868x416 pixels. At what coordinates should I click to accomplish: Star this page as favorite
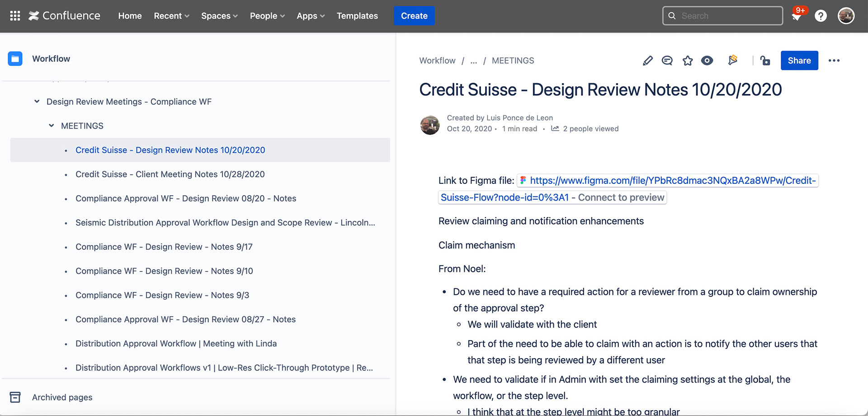tap(688, 61)
